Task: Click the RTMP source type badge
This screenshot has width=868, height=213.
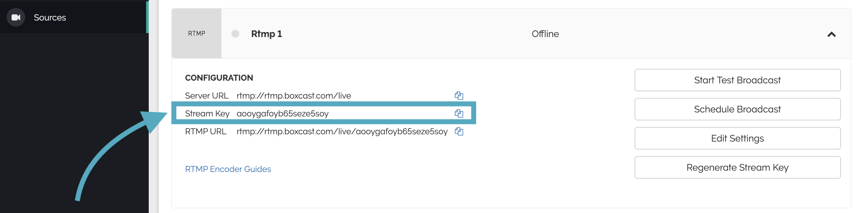Action: click(x=196, y=34)
